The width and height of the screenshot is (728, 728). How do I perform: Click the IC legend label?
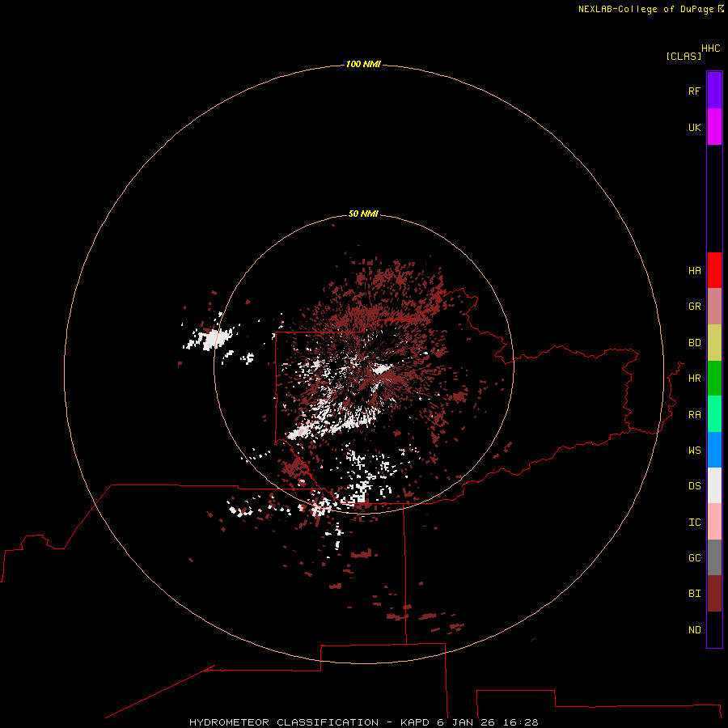pos(694,523)
